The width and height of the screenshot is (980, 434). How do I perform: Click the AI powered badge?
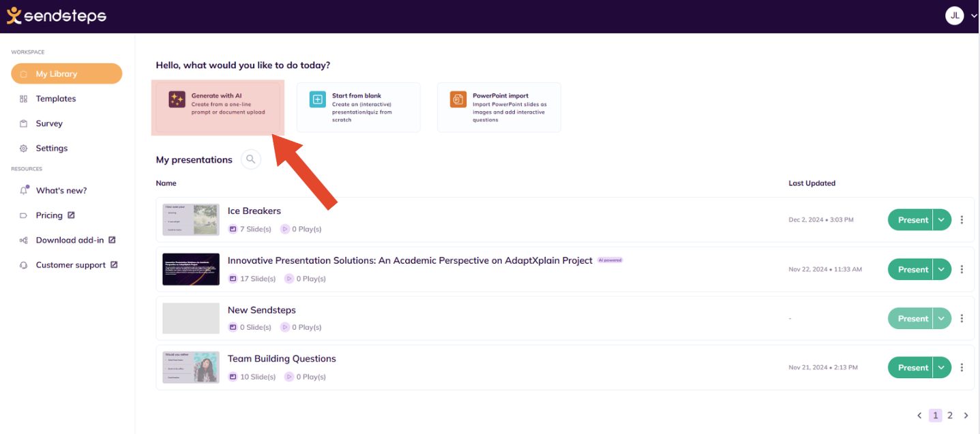(x=610, y=260)
